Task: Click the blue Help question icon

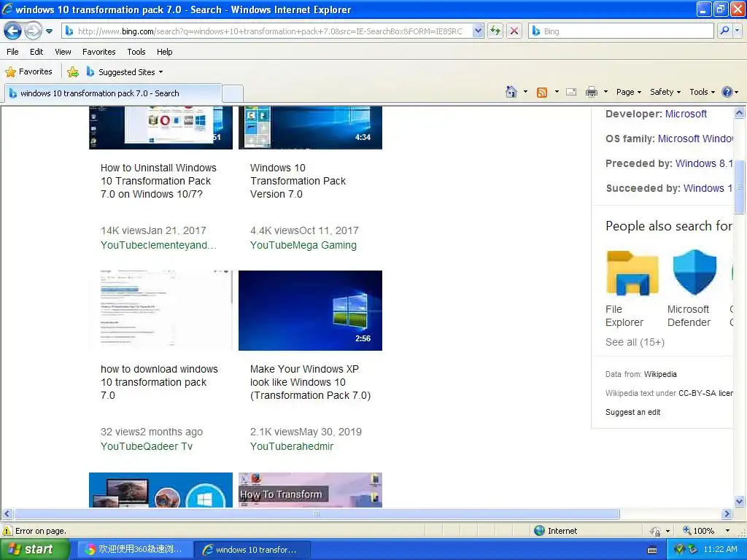Action: 727,92
